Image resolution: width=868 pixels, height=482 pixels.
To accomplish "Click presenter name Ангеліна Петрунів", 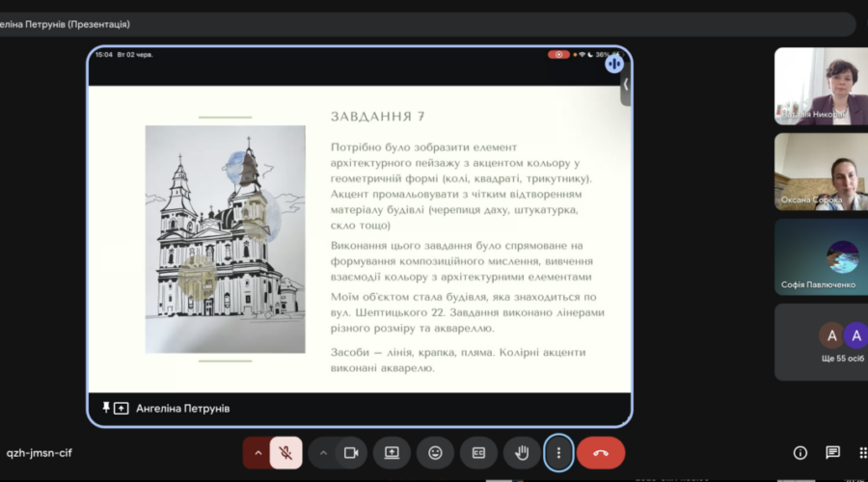I will pyautogui.click(x=182, y=409).
